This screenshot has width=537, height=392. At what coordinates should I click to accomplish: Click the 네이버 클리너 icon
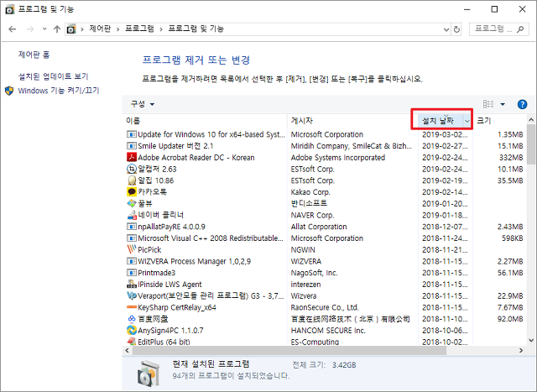(x=132, y=215)
